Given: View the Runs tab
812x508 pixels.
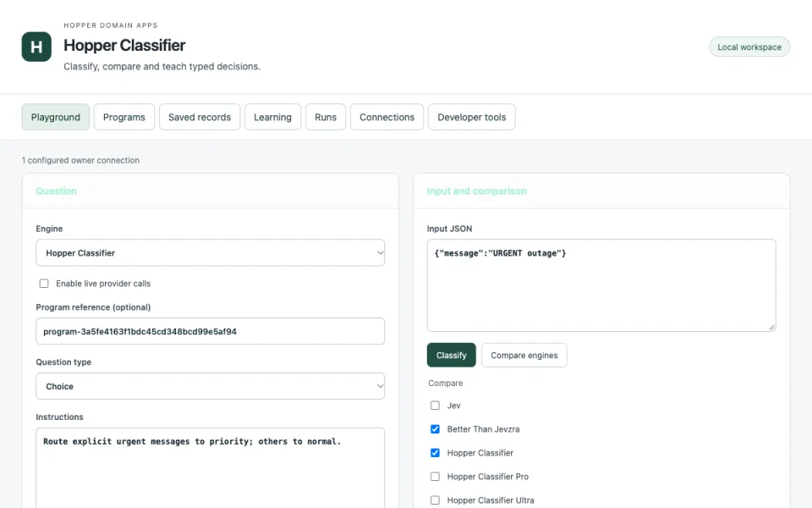Looking at the screenshot, I should pyautogui.click(x=326, y=117).
